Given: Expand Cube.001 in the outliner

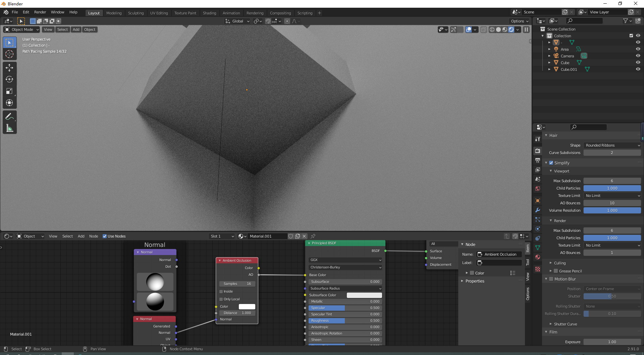Looking at the screenshot, I should tap(549, 69).
